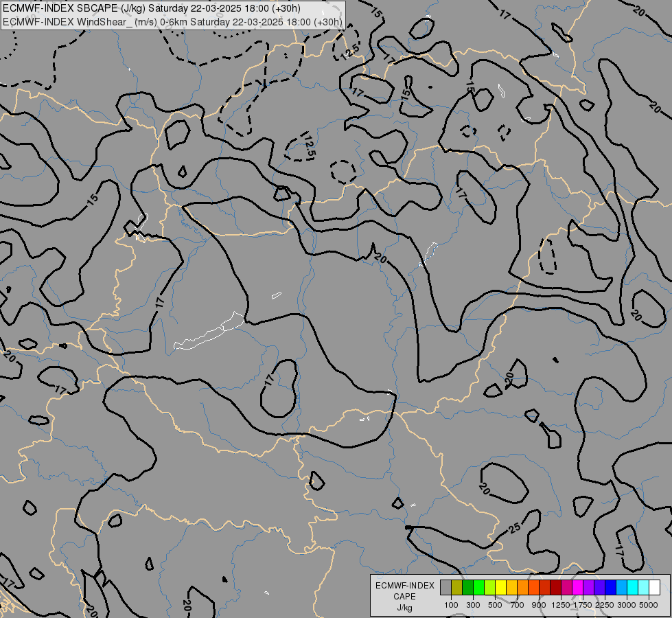
Task: Click the cyan swatch after 3000
Action: (633, 588)
